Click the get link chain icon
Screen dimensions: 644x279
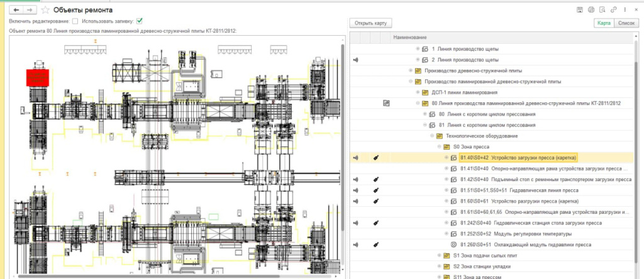613,9
